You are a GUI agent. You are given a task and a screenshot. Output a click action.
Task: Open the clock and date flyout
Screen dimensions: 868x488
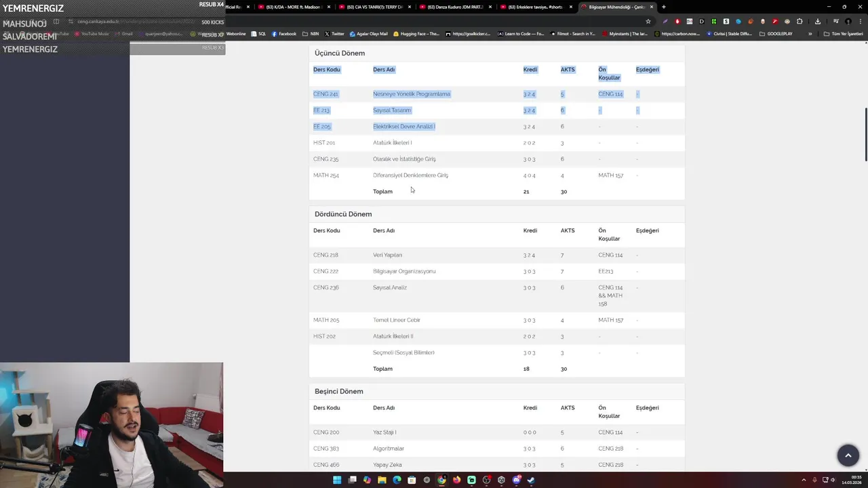[852, 480]
